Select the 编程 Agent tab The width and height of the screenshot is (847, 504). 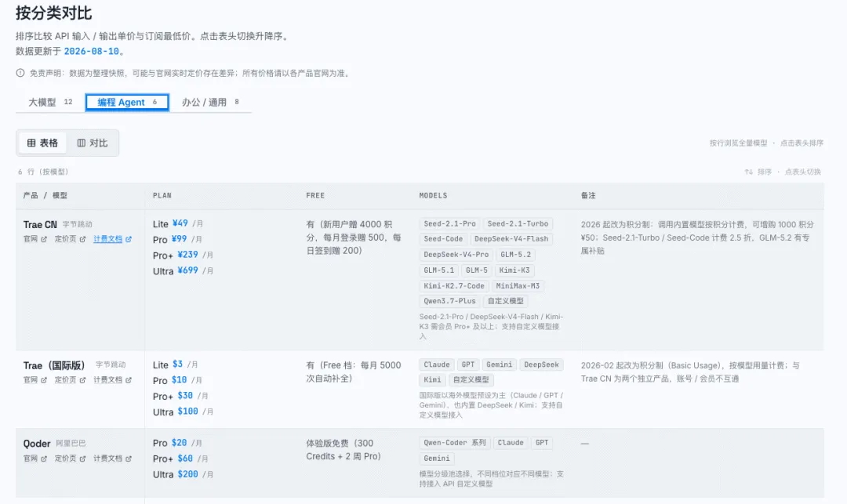pyautogui.click(x=127, y=102)
